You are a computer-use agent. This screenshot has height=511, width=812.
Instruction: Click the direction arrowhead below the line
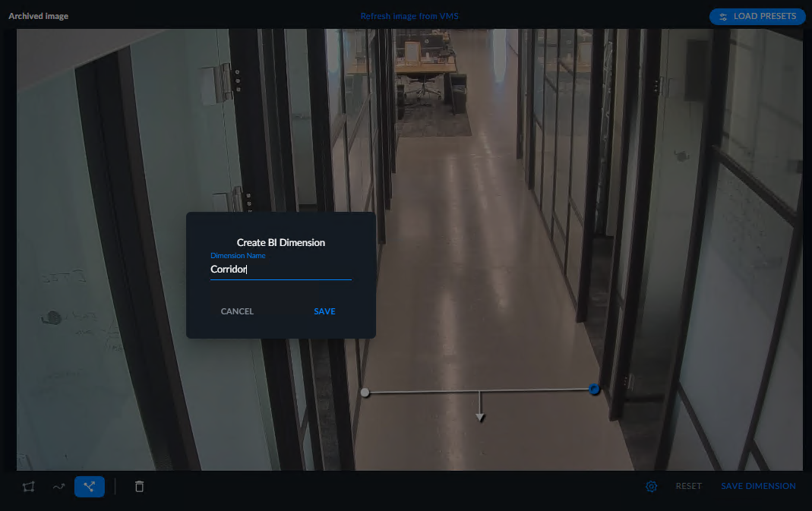(x=480, y=417)
